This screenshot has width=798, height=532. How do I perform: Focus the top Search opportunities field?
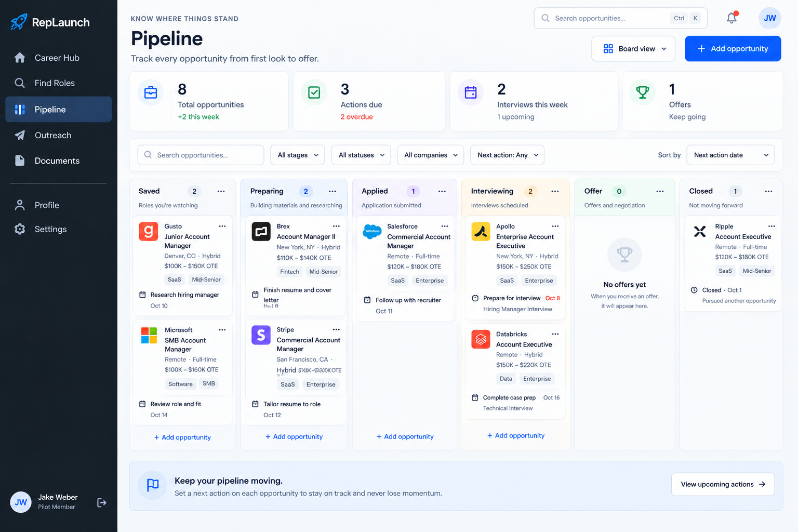click(x=620, y=18)
